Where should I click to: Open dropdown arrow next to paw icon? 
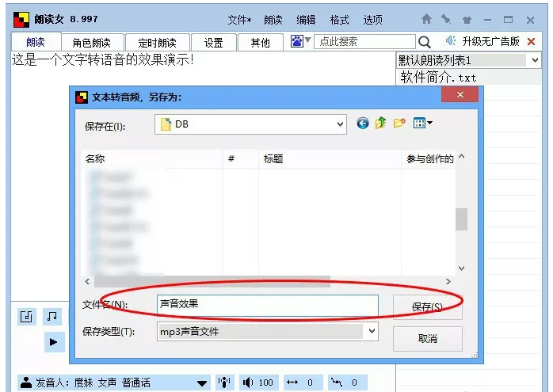(307, 40)
